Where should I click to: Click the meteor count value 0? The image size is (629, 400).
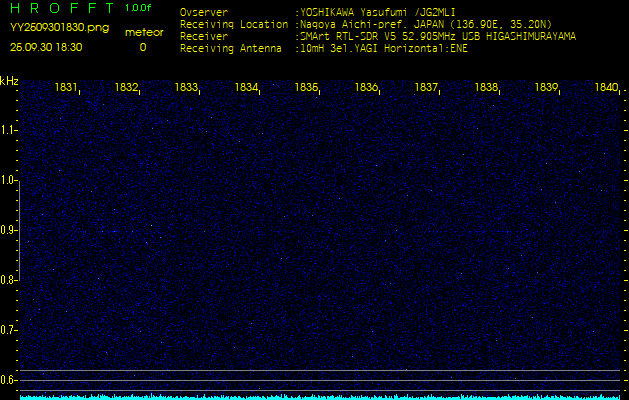click(143, 47)
